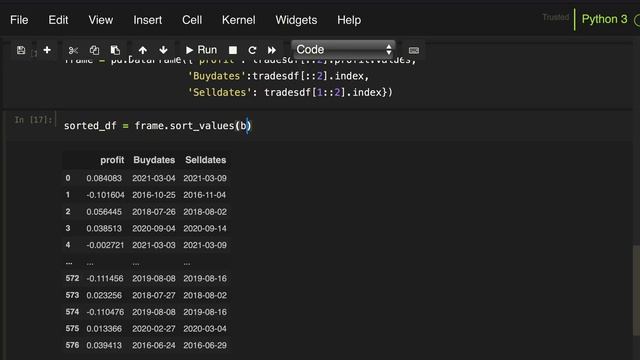Click profit value 0.084083
This screenshot has width=640, height=360.
pos(104,178)
